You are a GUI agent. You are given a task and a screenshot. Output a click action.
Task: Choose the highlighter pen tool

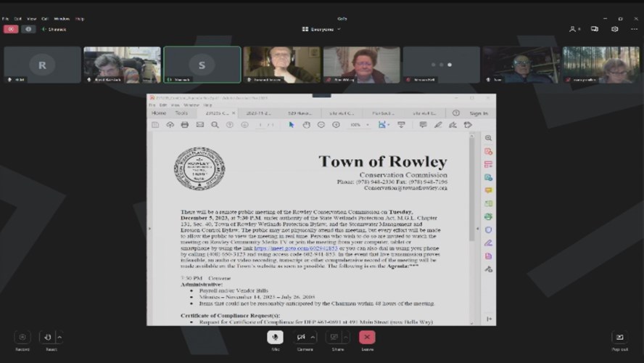click(x=438, y=125)
